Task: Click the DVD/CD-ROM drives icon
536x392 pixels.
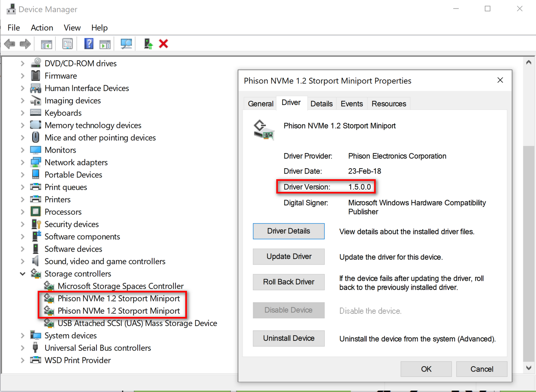Action: click(36, 63)
